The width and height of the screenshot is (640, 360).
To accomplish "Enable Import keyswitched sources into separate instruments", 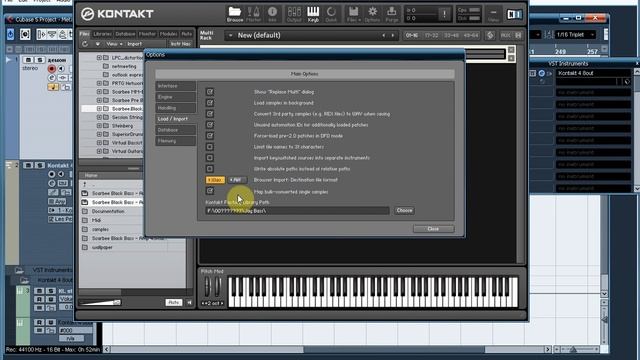I will click(210, 158).
